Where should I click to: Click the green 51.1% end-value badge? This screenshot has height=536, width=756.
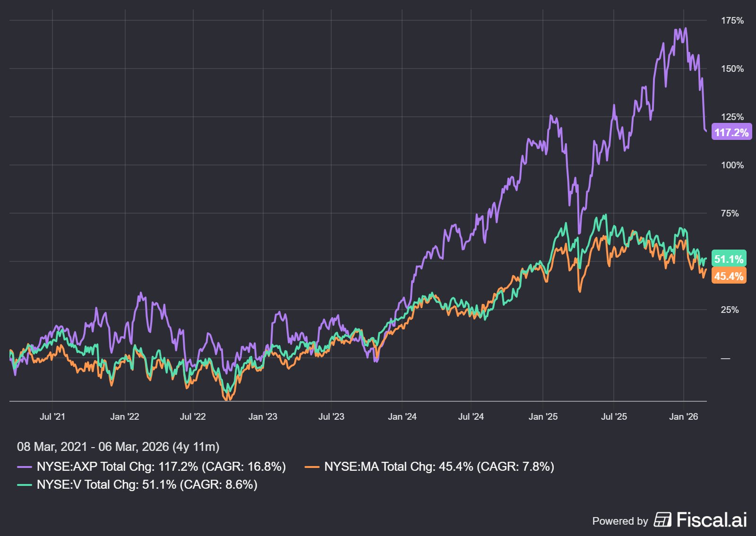729,259
